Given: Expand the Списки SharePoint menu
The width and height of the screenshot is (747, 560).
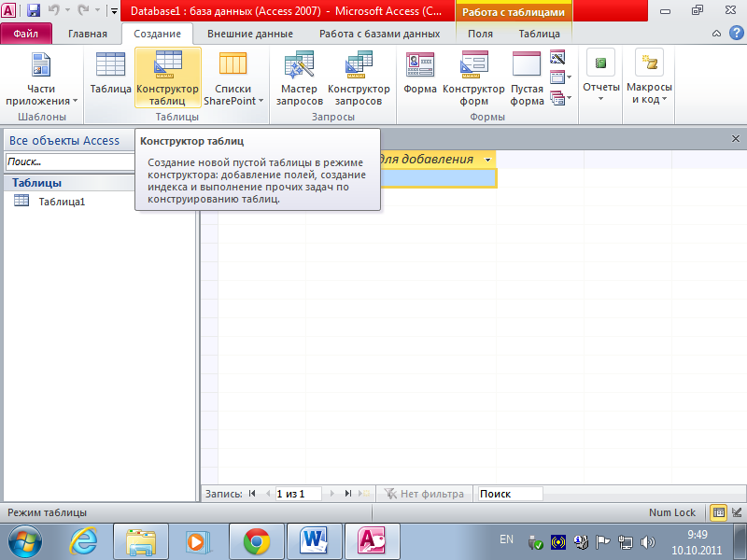Looking at the screenshot, I should [x=233, y=78].
